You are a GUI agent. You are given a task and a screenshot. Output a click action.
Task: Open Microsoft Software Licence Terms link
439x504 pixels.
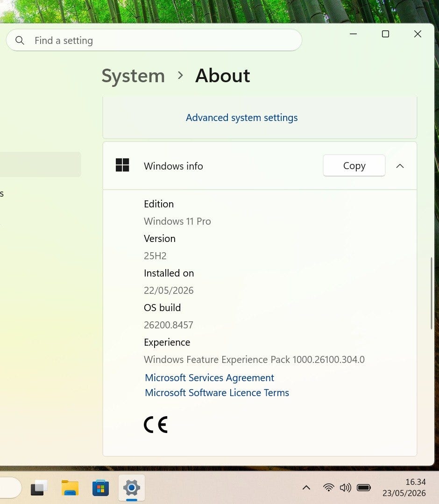coord(217,393)
